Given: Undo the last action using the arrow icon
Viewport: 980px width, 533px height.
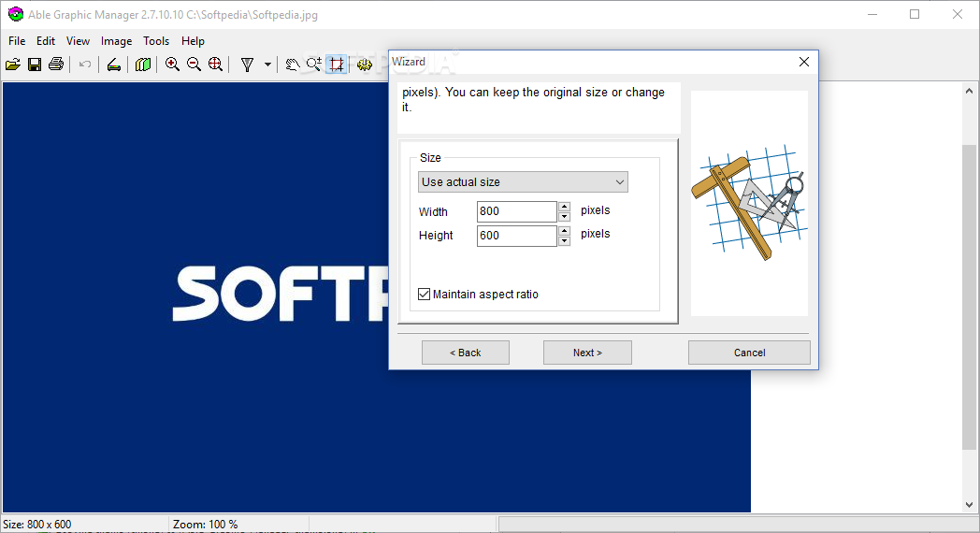Looking at the screenshot, I should [85, 65].
